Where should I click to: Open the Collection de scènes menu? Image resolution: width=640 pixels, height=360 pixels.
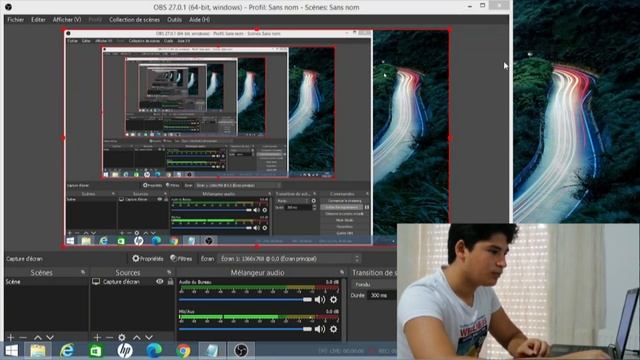click(x=134, y=20)
